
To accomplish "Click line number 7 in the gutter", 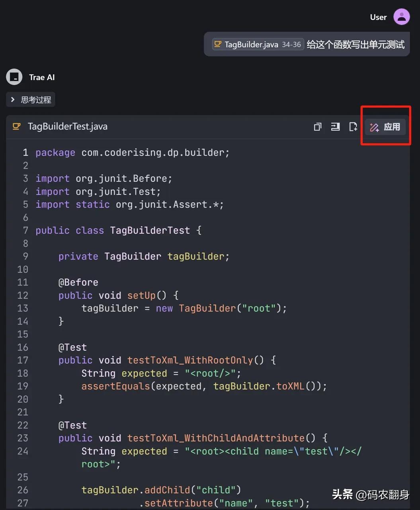I will click(x=25, y=230).
